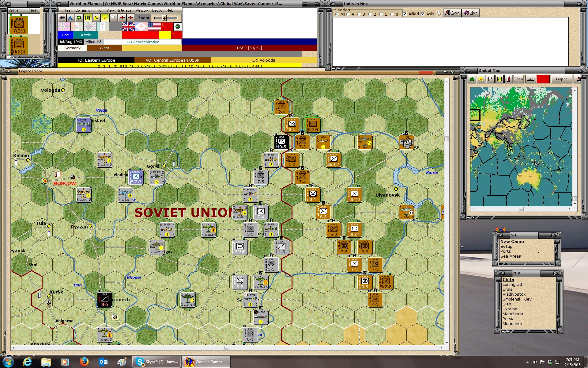Open the Command menu
588x368 pixels.
pos(83,10)
